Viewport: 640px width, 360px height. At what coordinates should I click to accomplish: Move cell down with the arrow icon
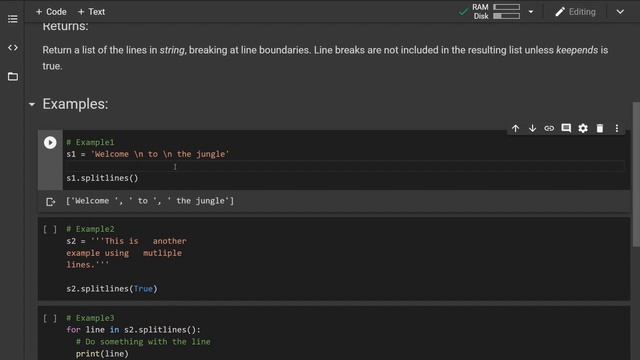[532, 128]
